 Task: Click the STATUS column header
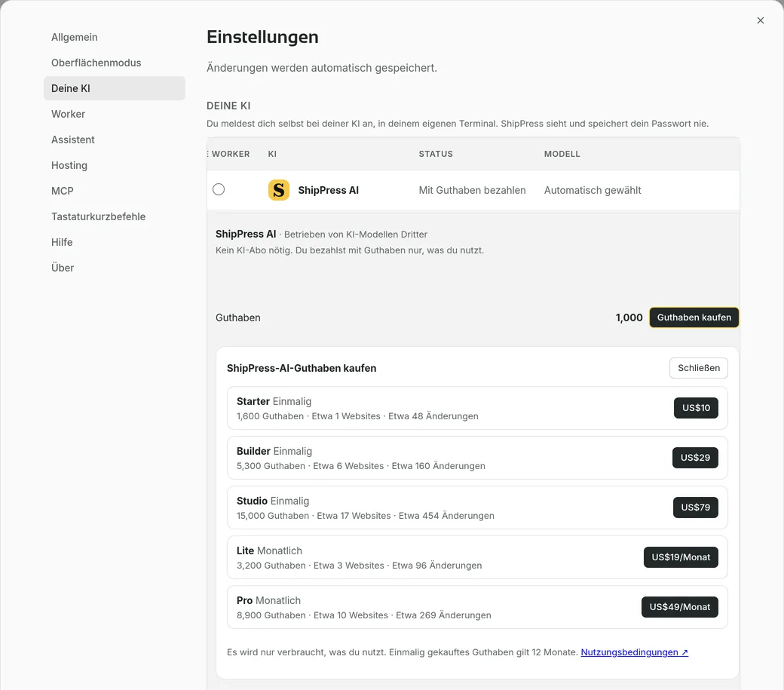(x=436, y=154)
